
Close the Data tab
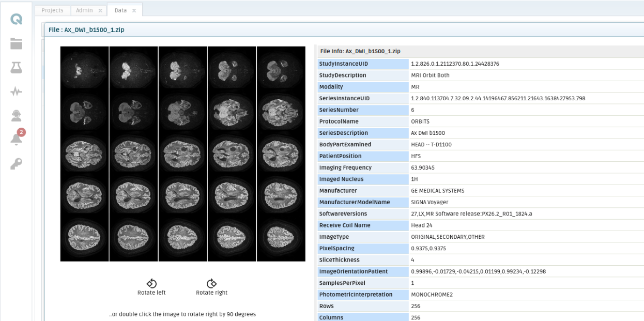click(134, 10)
